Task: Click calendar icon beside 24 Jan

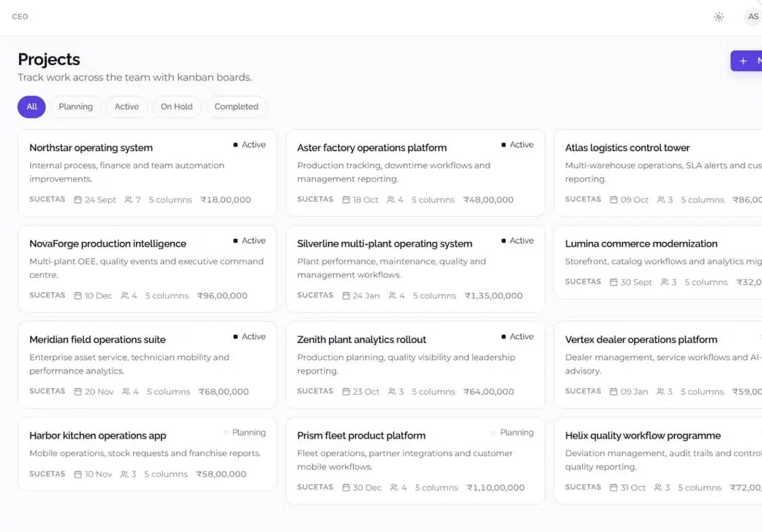Action: [x=346, y=296]
